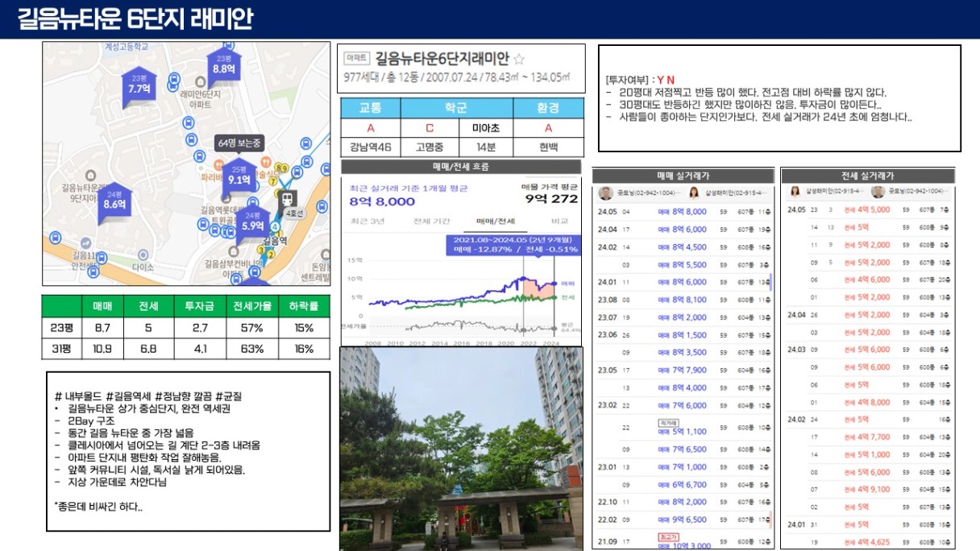Click the 삼성래미안 agent avatar in 전세 panel
Viewport: 980px width, 551px height.
(x=795, y=192)
